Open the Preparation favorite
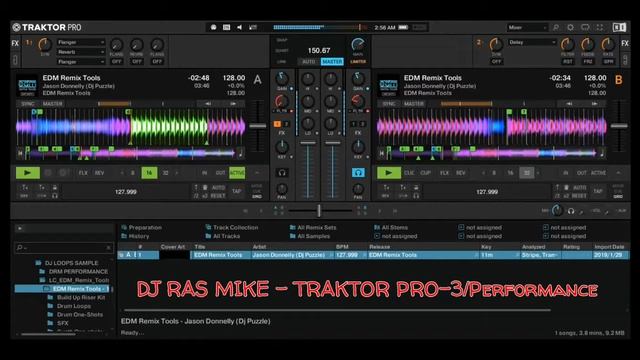The width and height of the screenshot is (640, 360). tap(142, 228)
